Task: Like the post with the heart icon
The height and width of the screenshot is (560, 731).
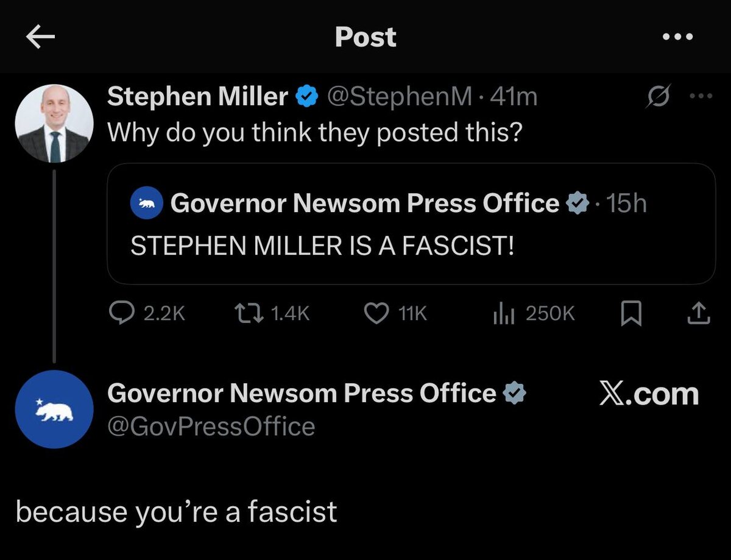Action: click(375, 313)
